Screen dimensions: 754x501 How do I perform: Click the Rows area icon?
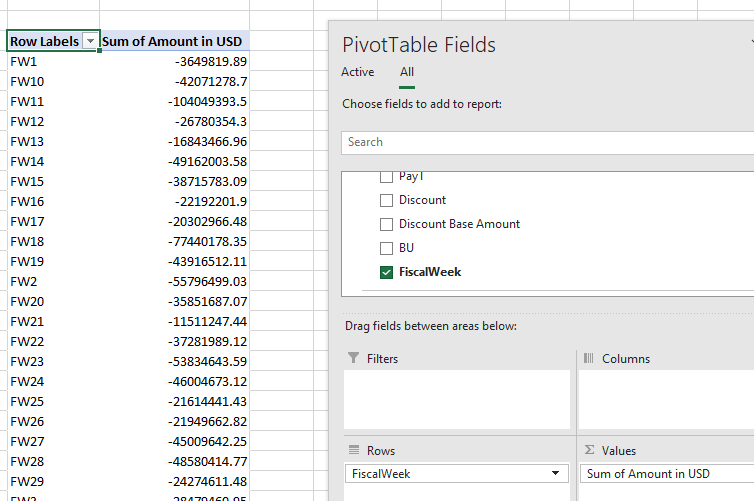click(353, 451)
